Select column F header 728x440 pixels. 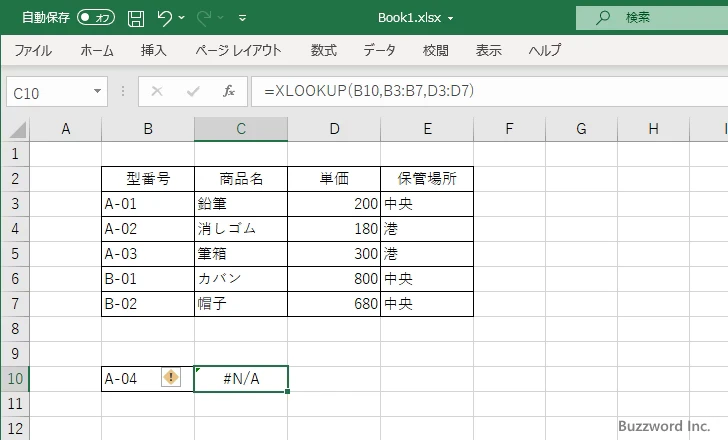(509, 129)
